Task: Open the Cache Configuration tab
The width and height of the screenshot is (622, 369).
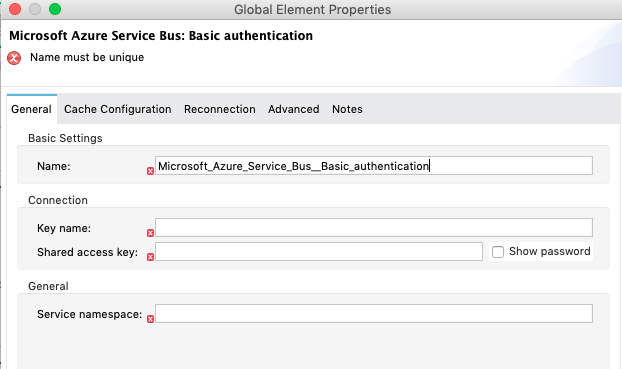Action: [118, 109]
